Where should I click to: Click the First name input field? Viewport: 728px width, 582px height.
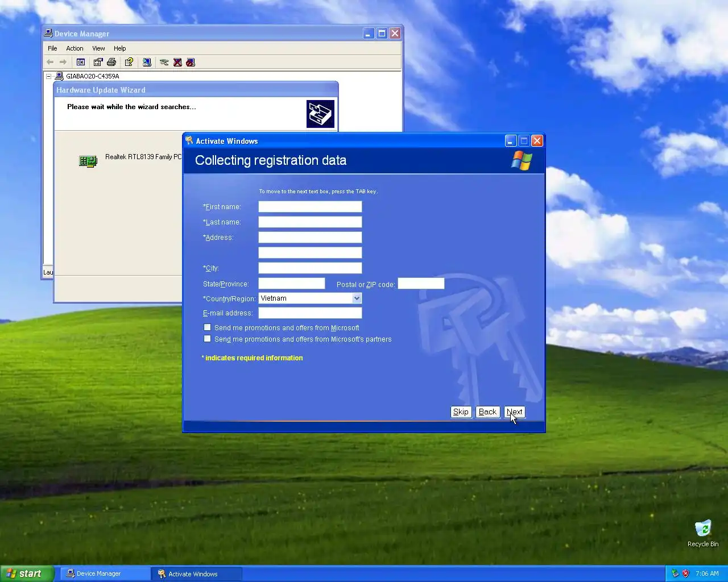310,207
